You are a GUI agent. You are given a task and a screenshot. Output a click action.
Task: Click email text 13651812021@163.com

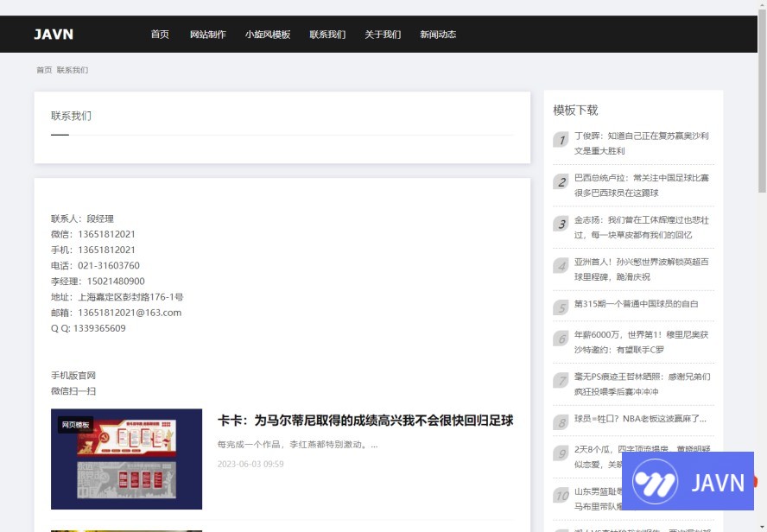(x=130, y=313)
